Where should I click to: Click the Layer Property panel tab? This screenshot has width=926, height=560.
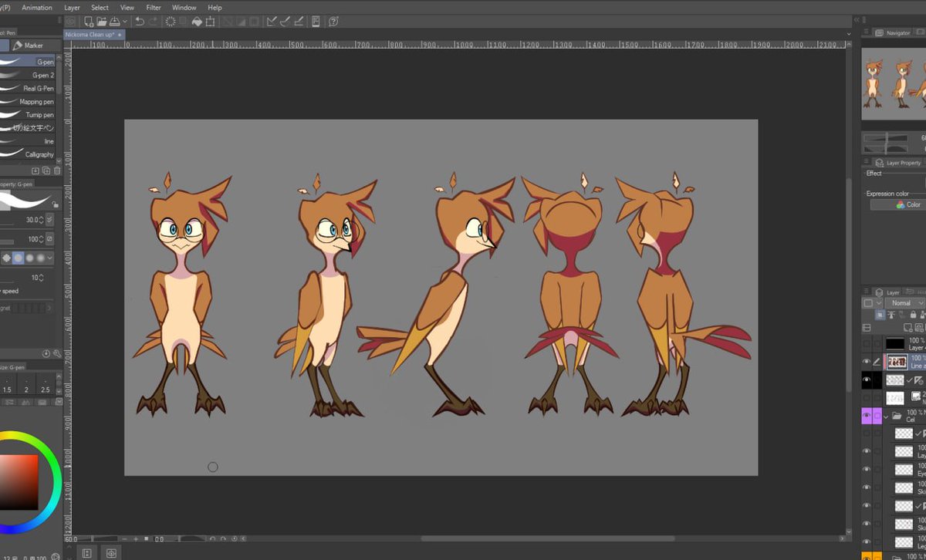898,163
